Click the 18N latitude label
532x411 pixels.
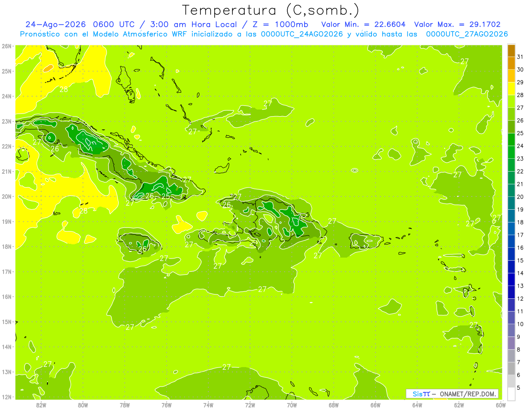(7, 247)
